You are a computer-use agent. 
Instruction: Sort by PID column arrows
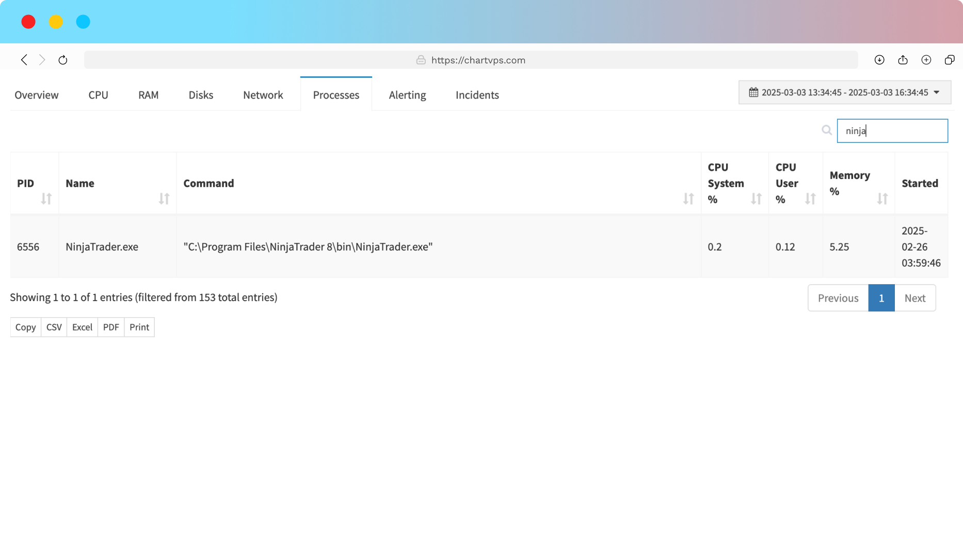(x=46, y=199)
